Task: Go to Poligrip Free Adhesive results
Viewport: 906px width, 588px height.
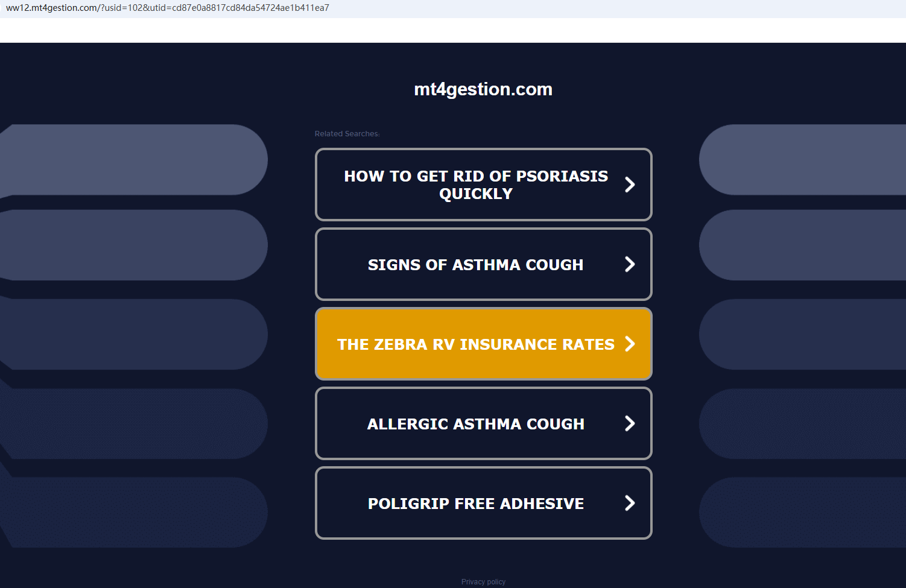Action: click(475, 504)
